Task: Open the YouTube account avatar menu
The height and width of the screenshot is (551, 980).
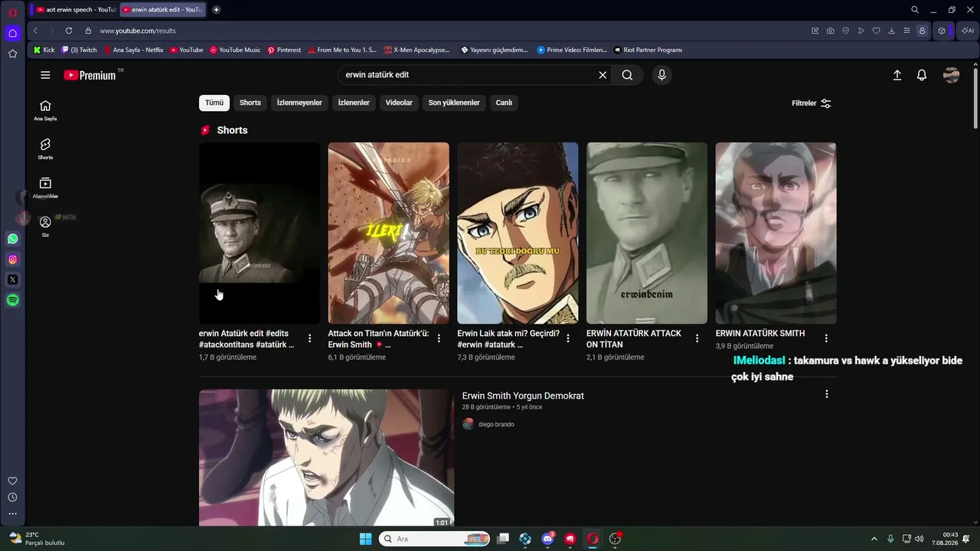Action: [952, 75]
